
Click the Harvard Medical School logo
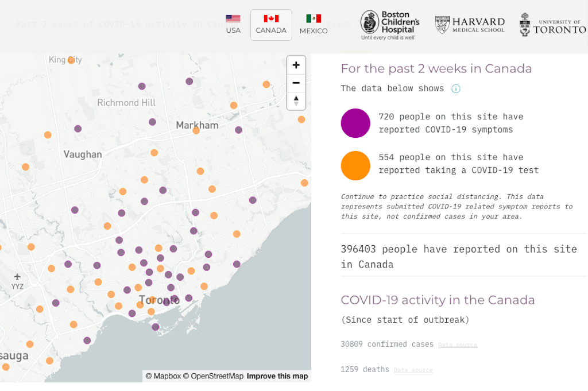point(470,25)
